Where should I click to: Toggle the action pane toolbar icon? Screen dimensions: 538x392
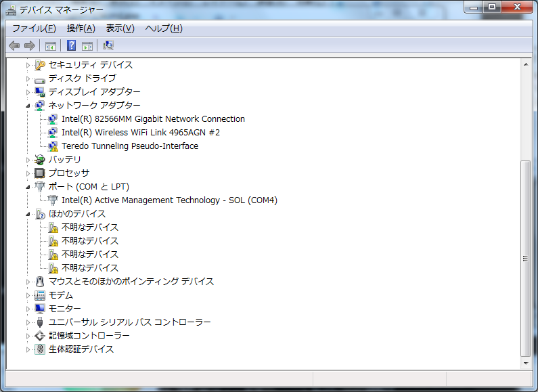[x=87, y=45]
